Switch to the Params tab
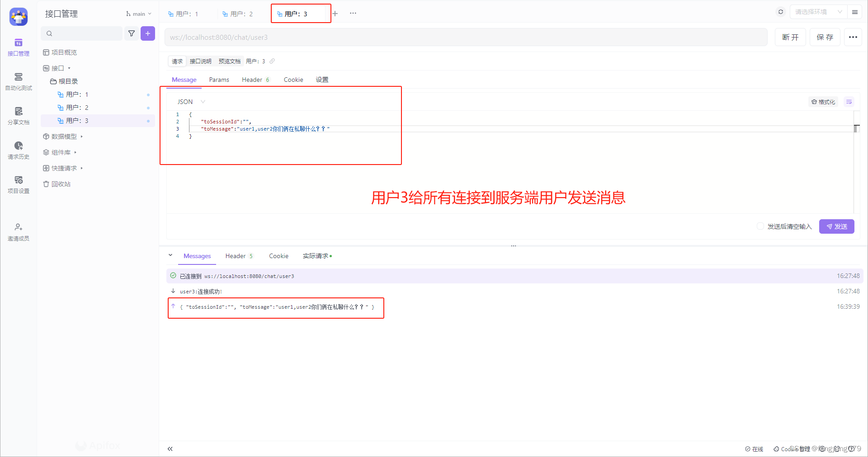This screenshot has height=457, width=868. point(219,80)
